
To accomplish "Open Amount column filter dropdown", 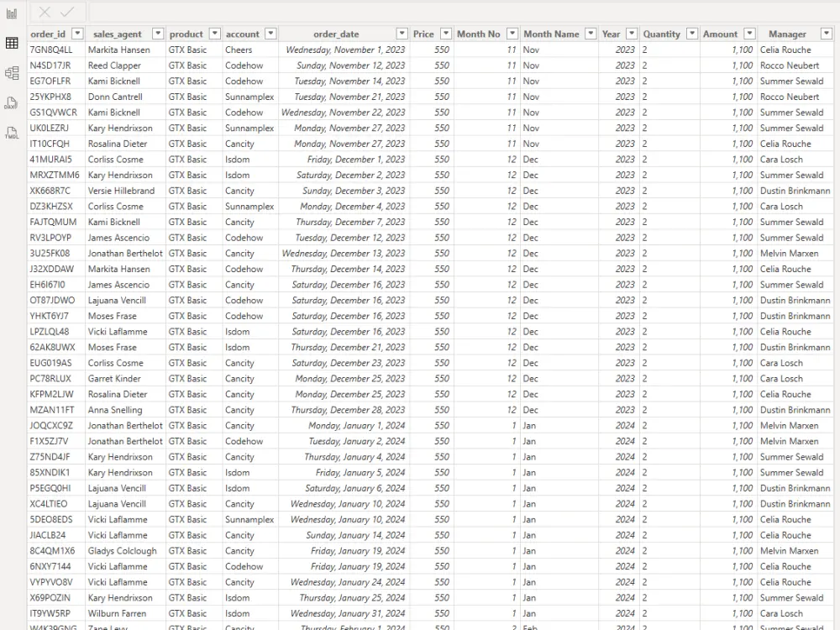I will pyautogui.click(x=750, y=34).
